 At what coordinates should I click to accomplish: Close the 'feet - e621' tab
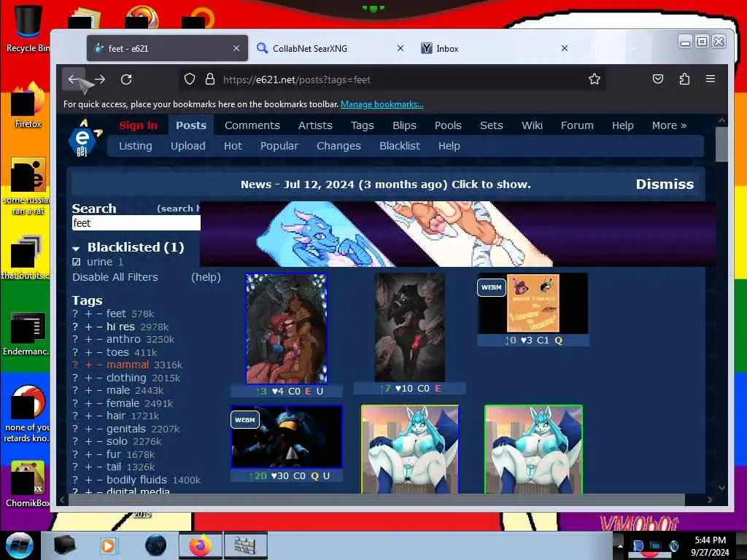pos(236,48)
